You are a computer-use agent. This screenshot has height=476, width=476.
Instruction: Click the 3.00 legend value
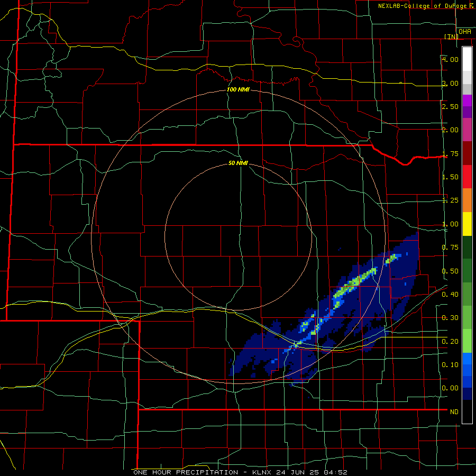click(x=450, y=83)
